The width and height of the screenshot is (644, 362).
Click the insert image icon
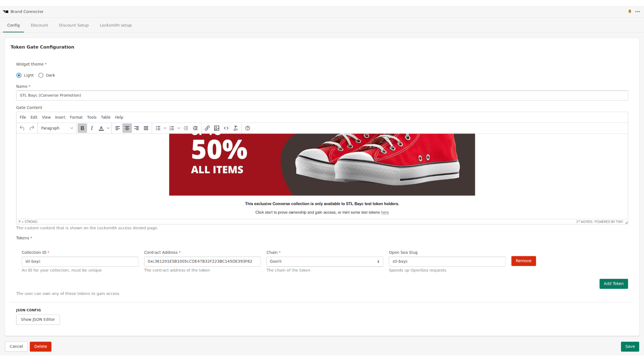click(x=217, y=128)
